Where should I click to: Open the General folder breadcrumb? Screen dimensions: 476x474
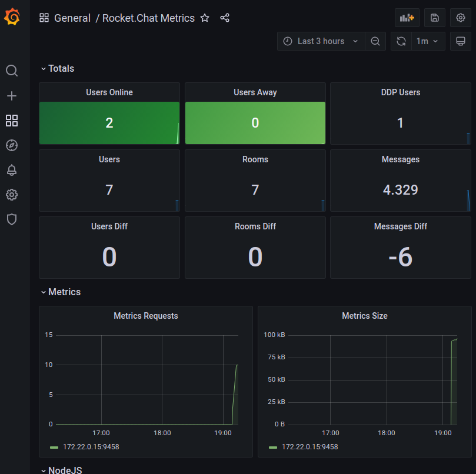pyautogui.click(x=72, y=18)
